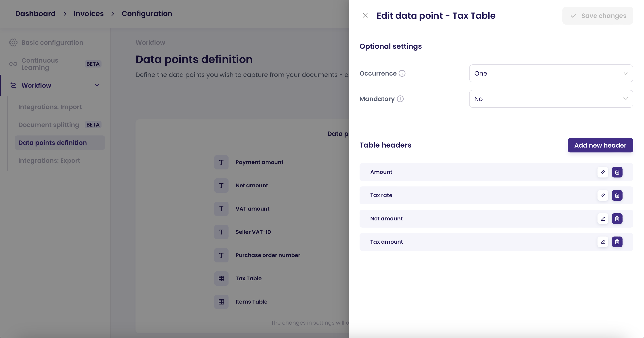Image resolution: width=644 pixels, height=338 pixels.
Task: Click the edit pencil for Amount header
Action: [x=602, y=172]
